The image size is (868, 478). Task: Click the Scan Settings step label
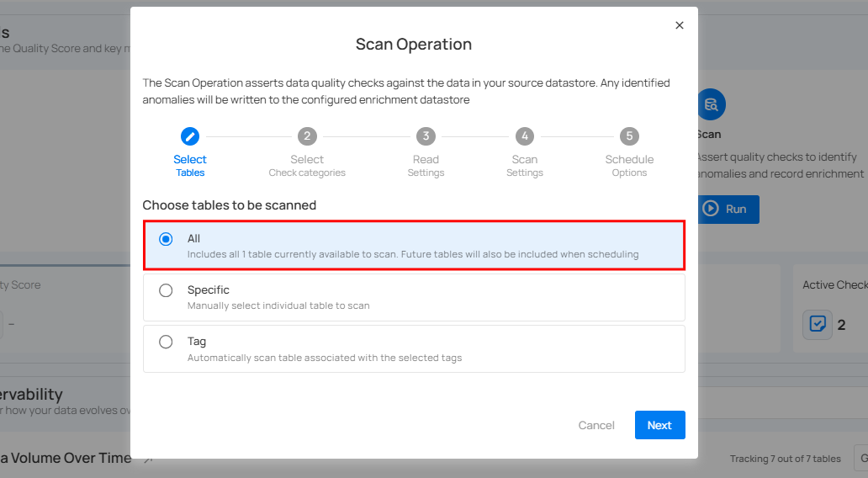(525, 166)
